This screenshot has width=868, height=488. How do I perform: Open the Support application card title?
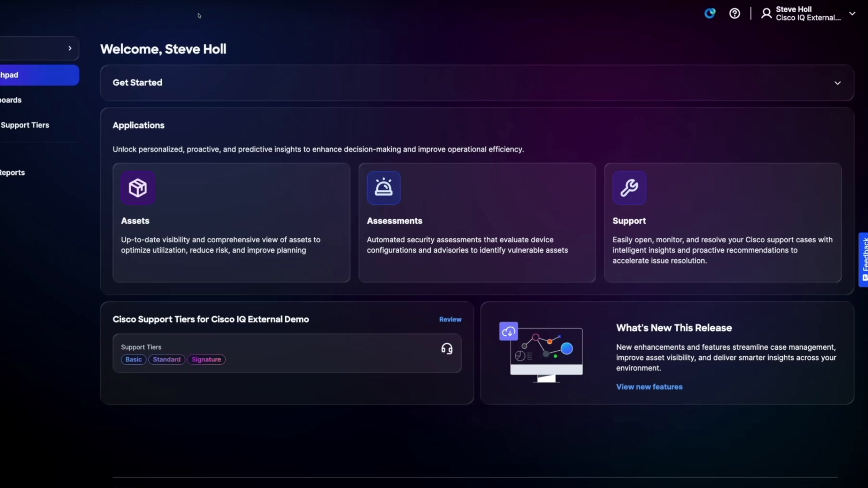(629, 221)
